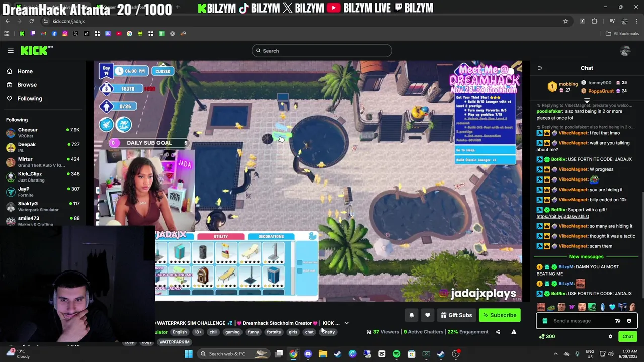Open the YouTube bookmark icon
The height and width of the screenshot is (362, 644).
click(119, 34)
